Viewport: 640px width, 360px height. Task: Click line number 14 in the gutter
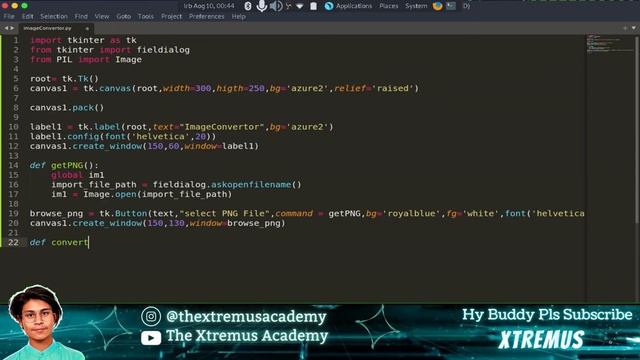point(13,165)
